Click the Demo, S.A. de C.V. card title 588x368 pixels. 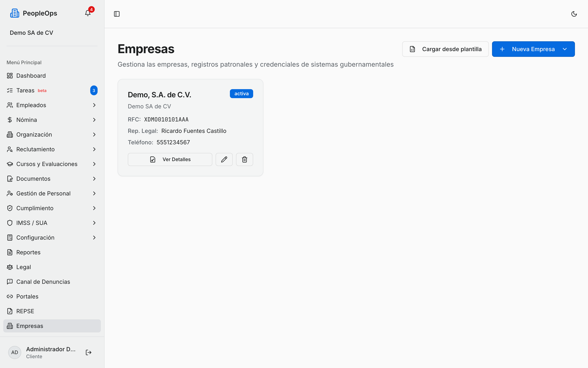tap(159, 95)
